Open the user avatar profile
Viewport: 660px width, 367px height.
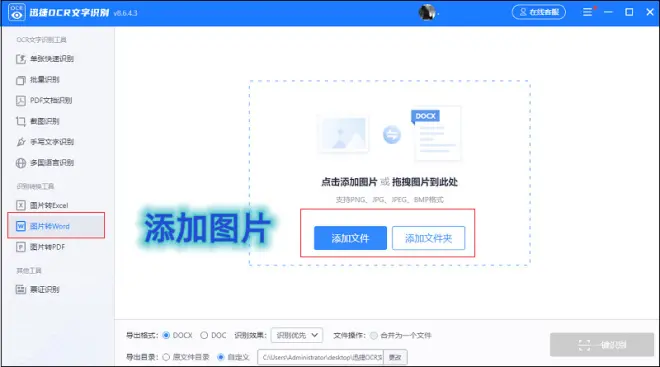tap(427, 12)
